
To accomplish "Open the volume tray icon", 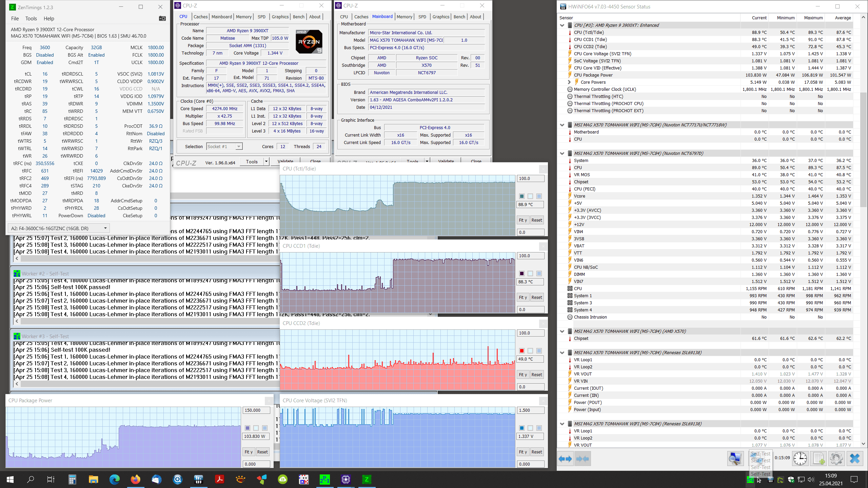I will [x=811, y=480].
